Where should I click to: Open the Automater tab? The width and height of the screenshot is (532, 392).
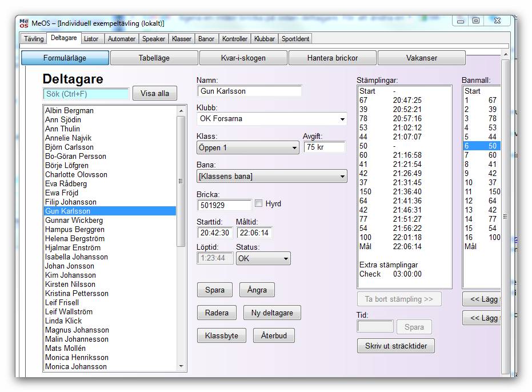122,39
